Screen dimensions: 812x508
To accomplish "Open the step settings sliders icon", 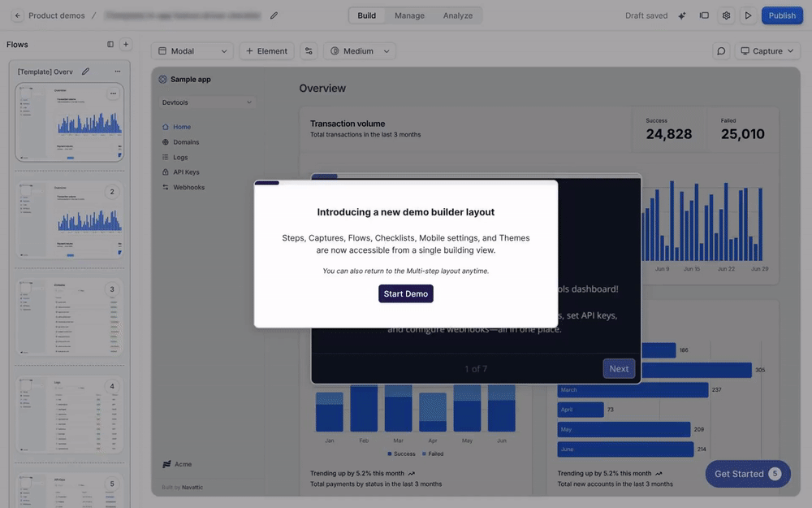I will (309, 51).
